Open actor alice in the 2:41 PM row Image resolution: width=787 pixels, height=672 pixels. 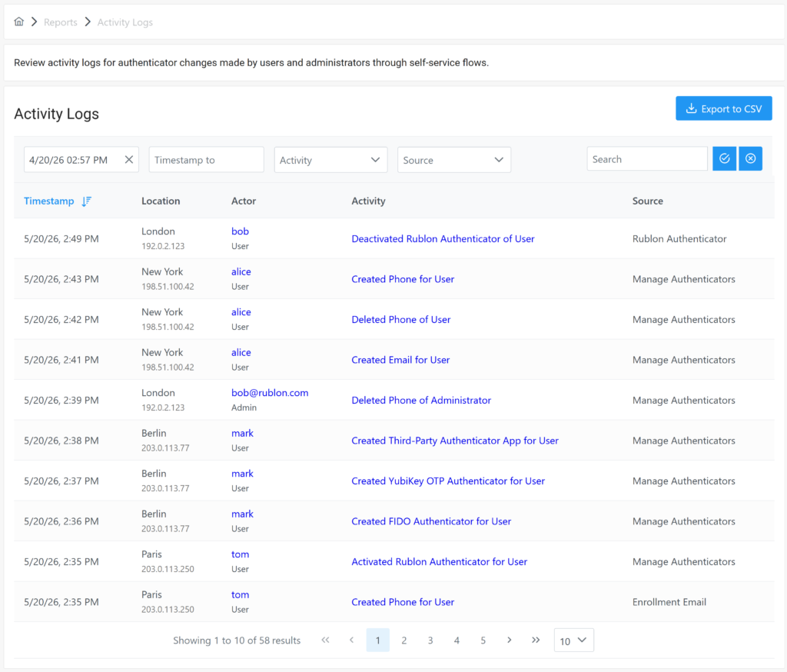pos(241,353)
